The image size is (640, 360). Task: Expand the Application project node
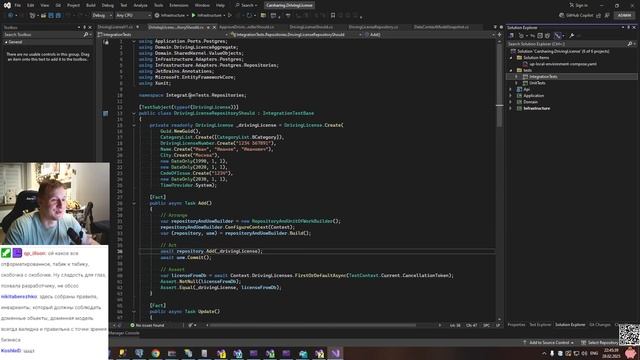click(511, 96)
